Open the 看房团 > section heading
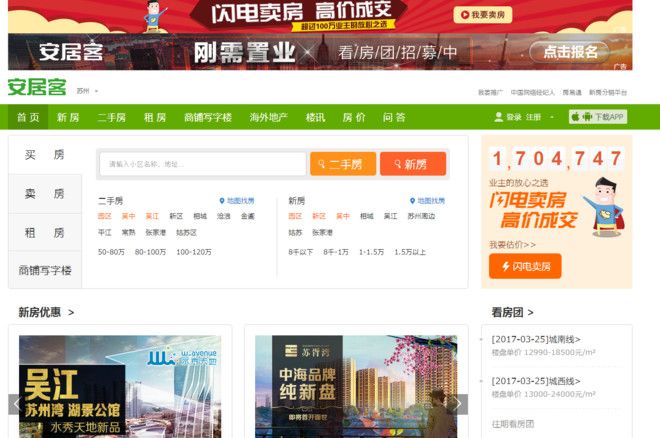Viewport: 660px width, 438px height. point(512,312)
